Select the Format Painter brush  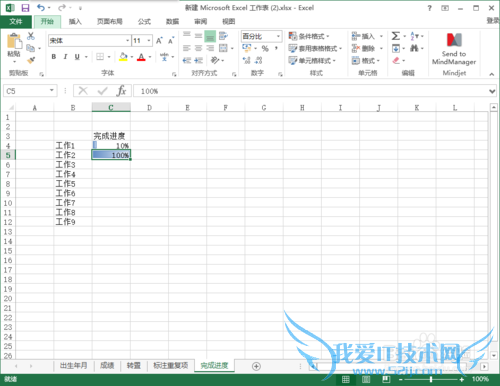tap(31, 60)
